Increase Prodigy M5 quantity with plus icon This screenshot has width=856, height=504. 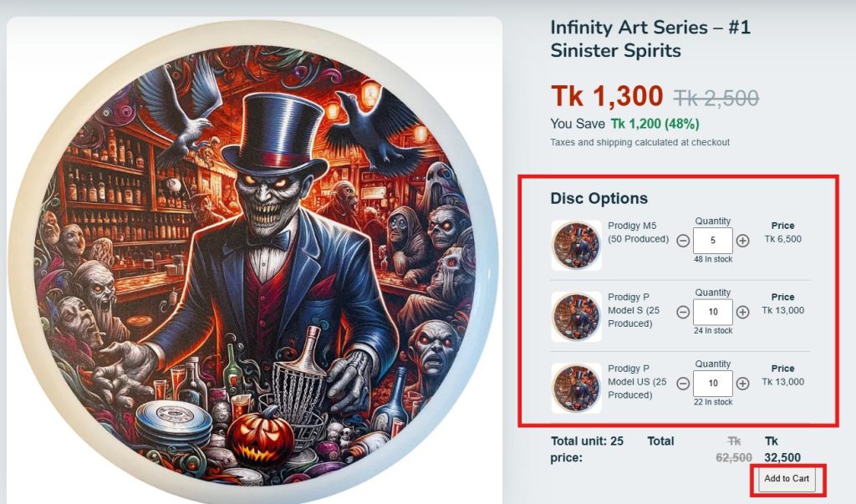(x=742, y=241)
